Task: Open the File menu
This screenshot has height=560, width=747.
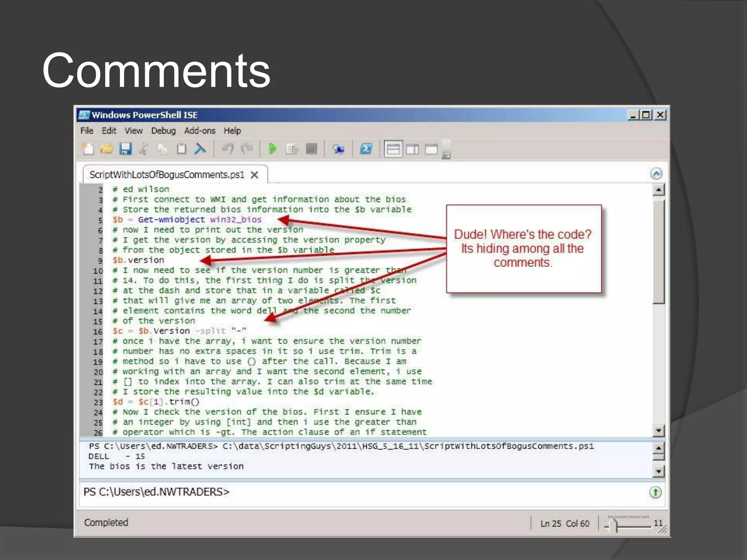Action: (87, 131)
